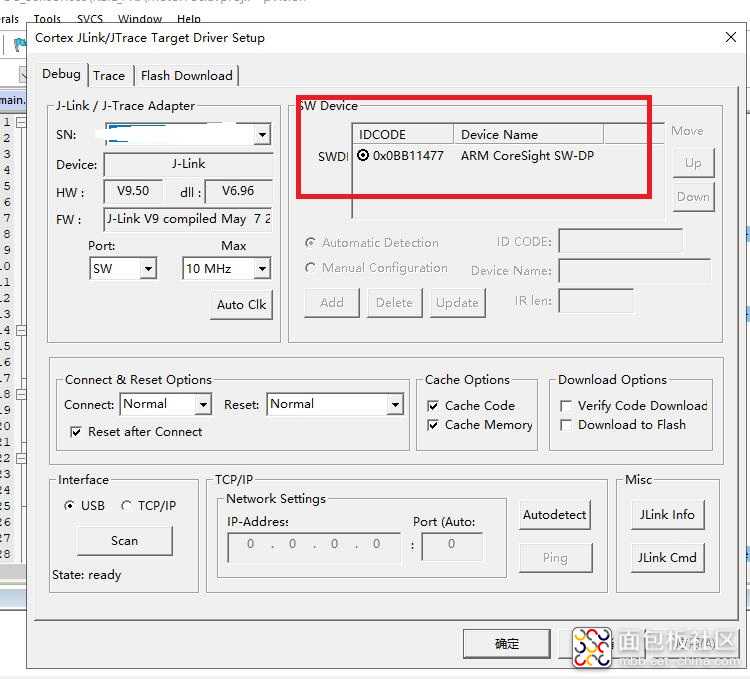Collapse code fold marker at editor line 14

tap(21, 330)
